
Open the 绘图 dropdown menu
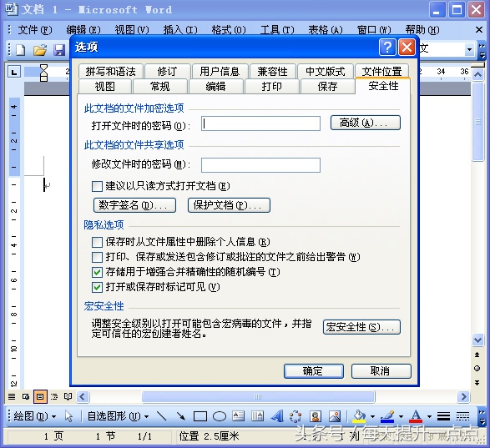coord(35,416)
